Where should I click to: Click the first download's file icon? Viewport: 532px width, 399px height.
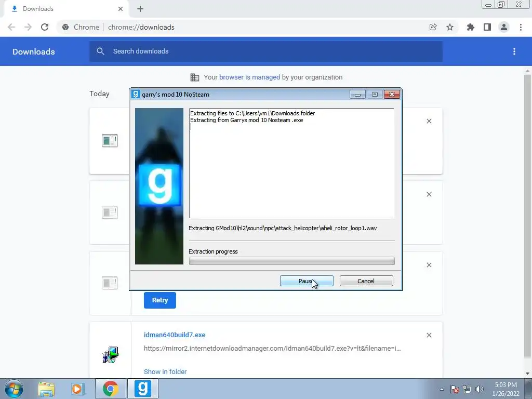[x=110, y=140]
